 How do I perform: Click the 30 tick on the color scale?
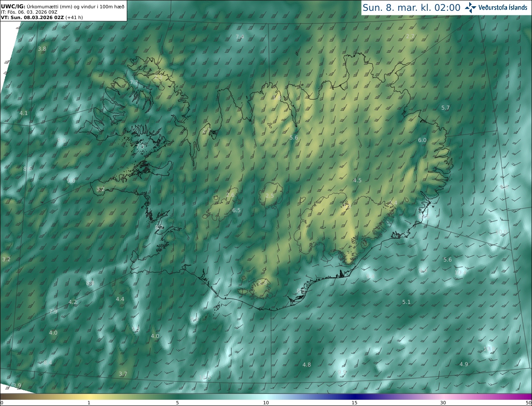(x=443, y=403)
